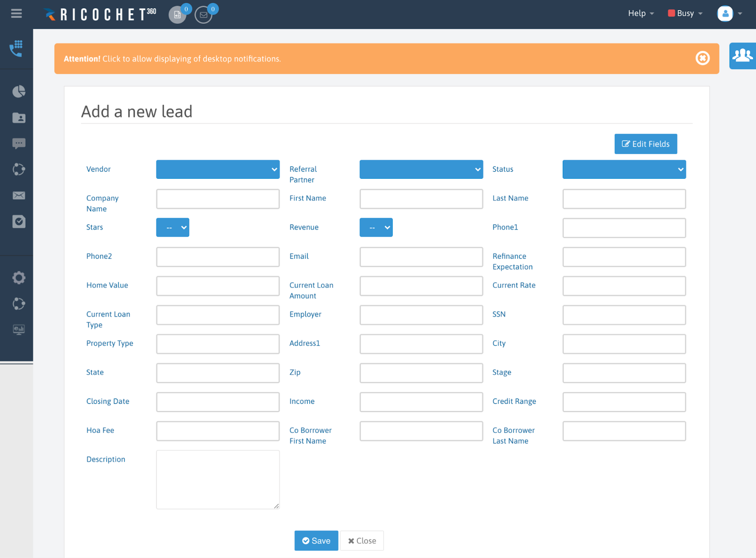Open email notifications next to the Ricochet logo
Screen dimensions: 756x558
[x=204, y=15]
